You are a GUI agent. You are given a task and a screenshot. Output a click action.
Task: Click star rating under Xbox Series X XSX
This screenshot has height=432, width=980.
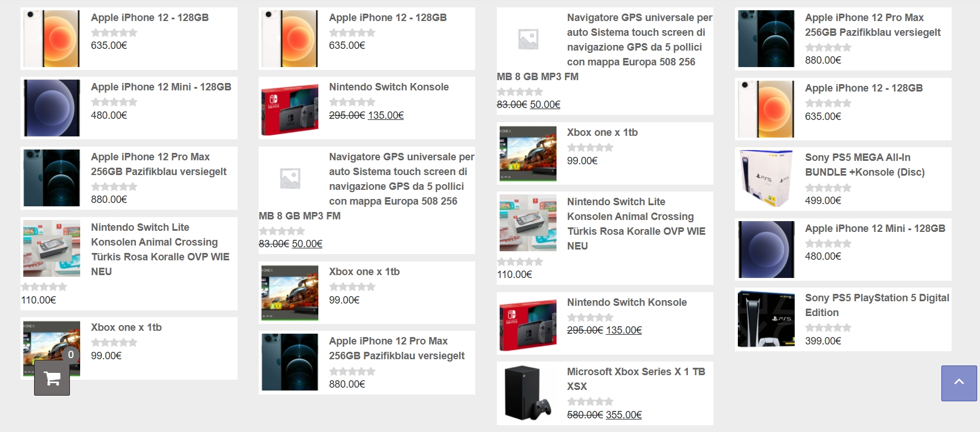(x=590, y=402)
